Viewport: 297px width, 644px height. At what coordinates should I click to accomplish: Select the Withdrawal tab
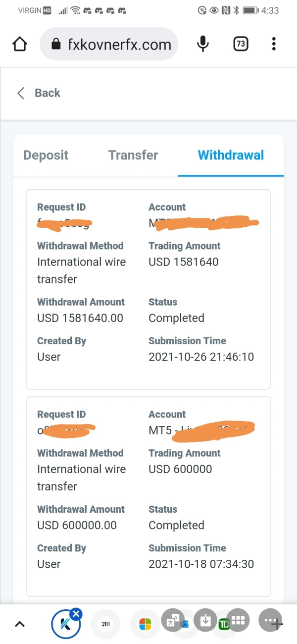pyautogui.click(x=231, y=155)
